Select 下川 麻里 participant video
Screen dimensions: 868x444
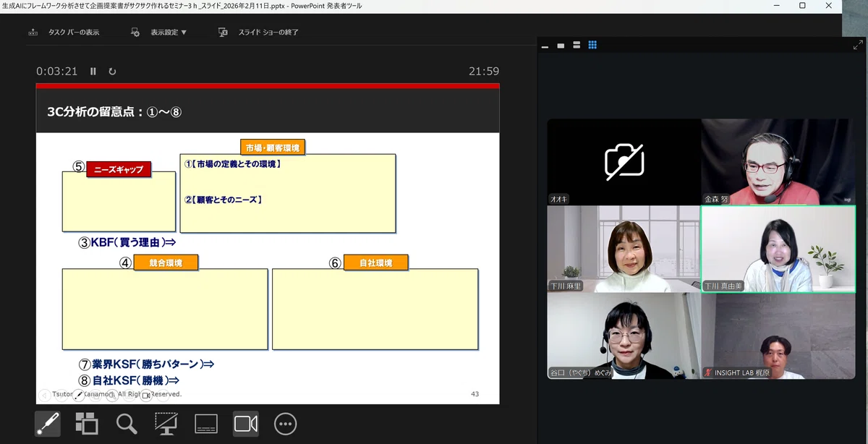624,249
